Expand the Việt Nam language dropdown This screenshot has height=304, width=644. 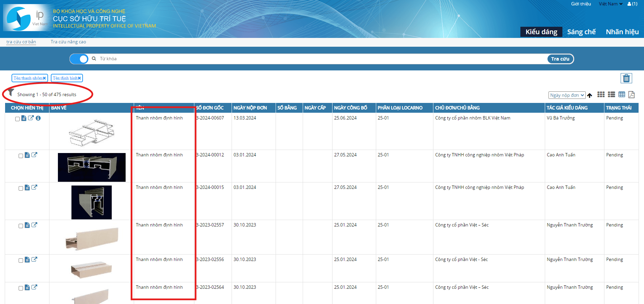click(610, 4)
